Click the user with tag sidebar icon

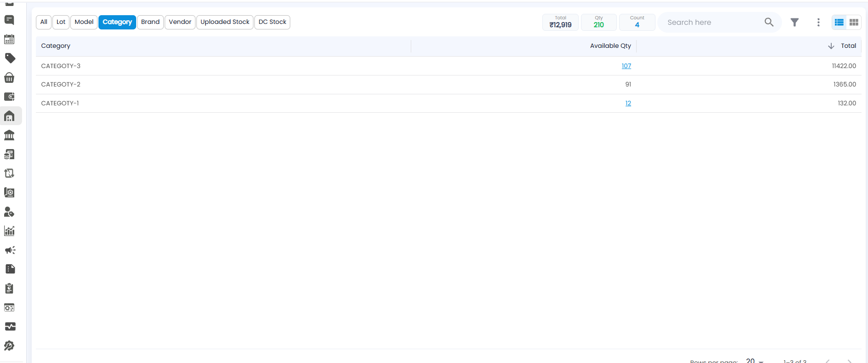(9, 212)
